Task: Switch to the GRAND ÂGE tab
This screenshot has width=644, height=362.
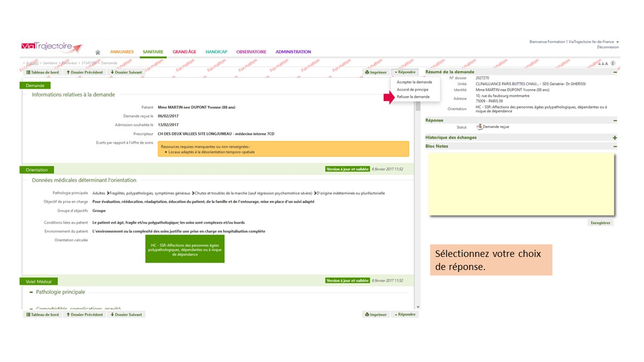Action: click(184, 52)
